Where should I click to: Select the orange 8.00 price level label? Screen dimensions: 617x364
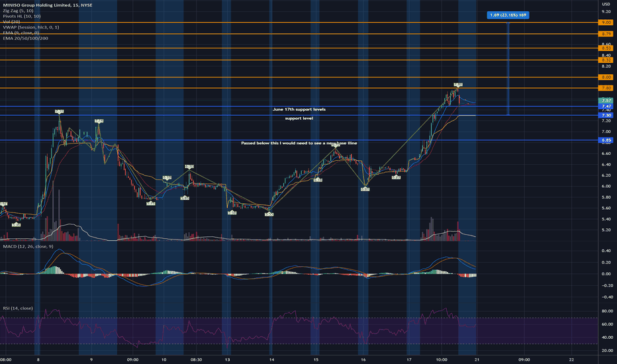605,77
